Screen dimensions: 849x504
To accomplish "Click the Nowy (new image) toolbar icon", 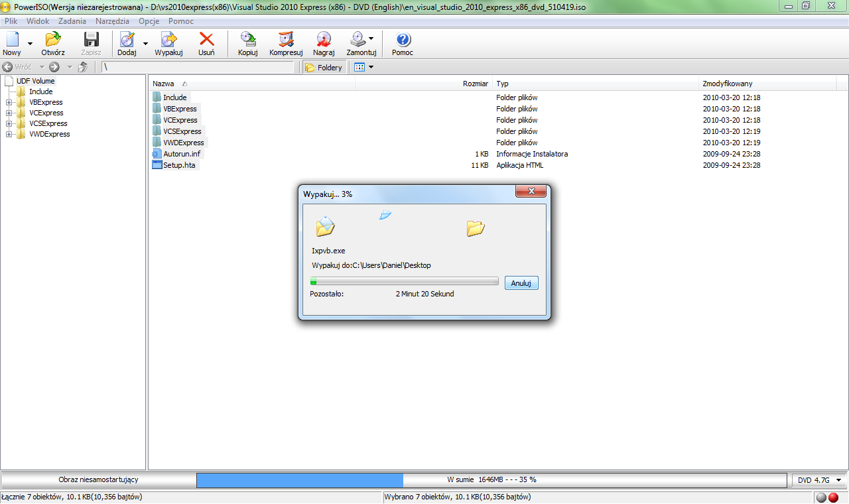I will tap(12, 40).
